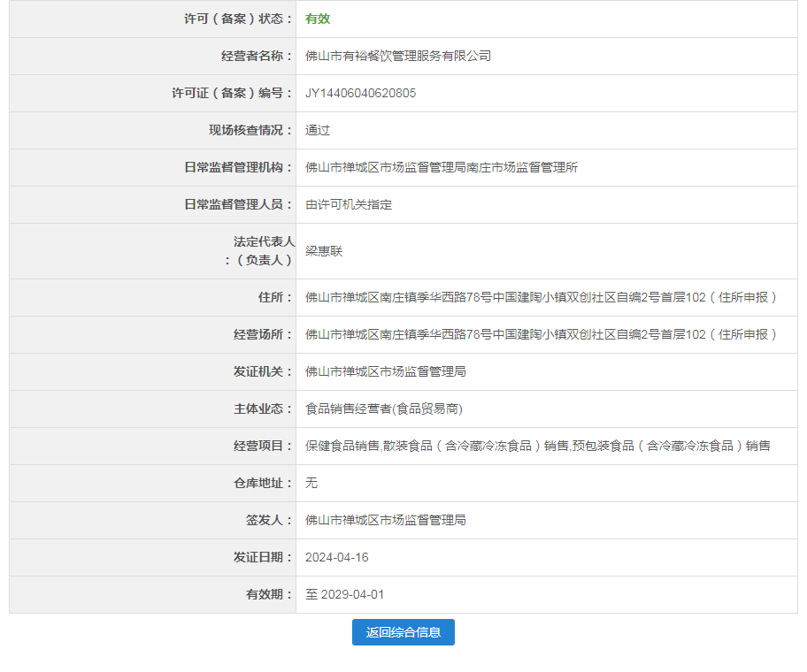Click the 经营者名称 label
Viewport: 807px width, 672px height.
click(x=257, y=56)
